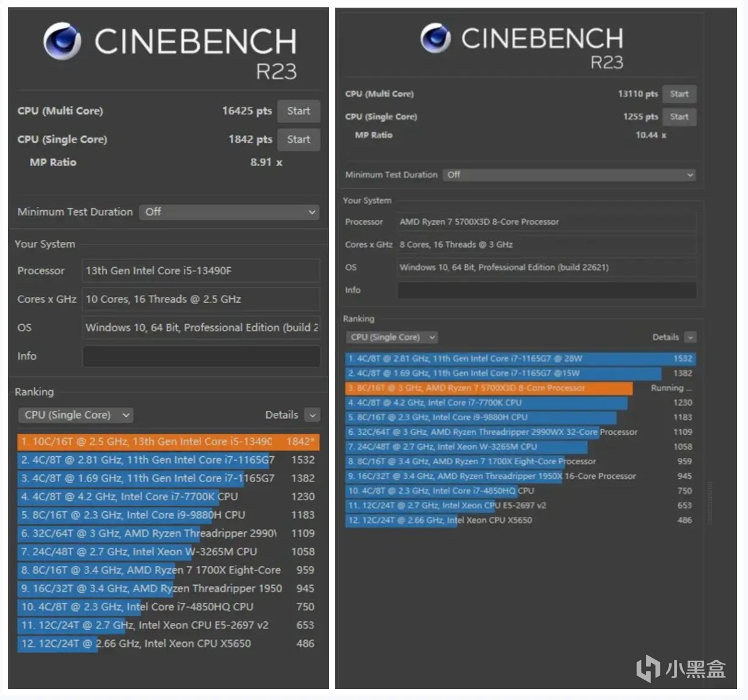Click the 1842 pts single core score
This screenshot has width=748, height=700.
coord(250,140)
